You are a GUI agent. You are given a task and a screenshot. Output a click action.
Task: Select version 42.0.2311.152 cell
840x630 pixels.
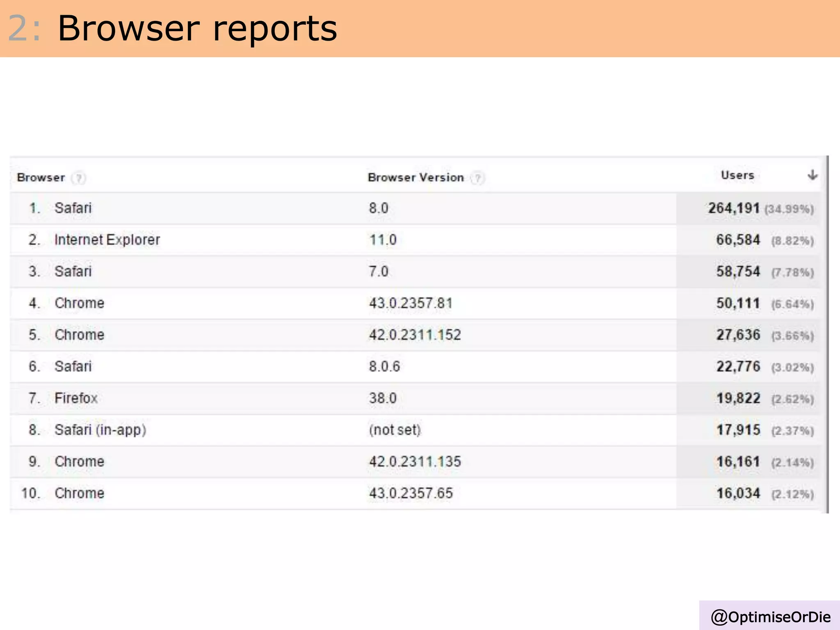point(415,335)
